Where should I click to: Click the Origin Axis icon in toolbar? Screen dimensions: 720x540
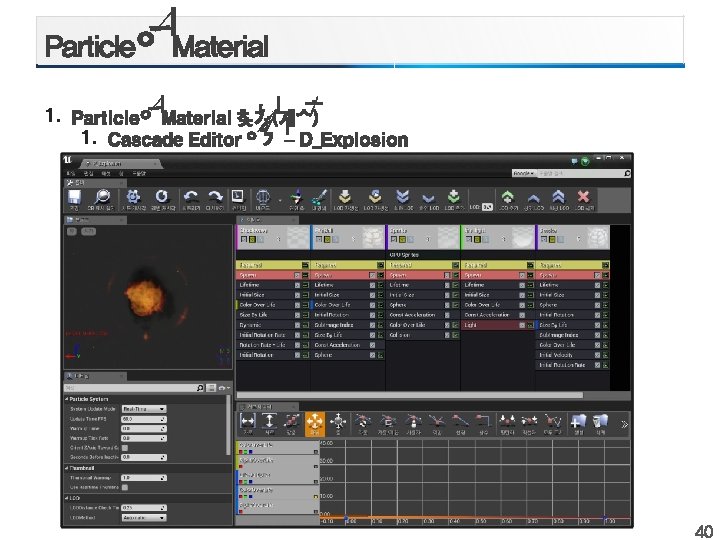click(296, 197)
